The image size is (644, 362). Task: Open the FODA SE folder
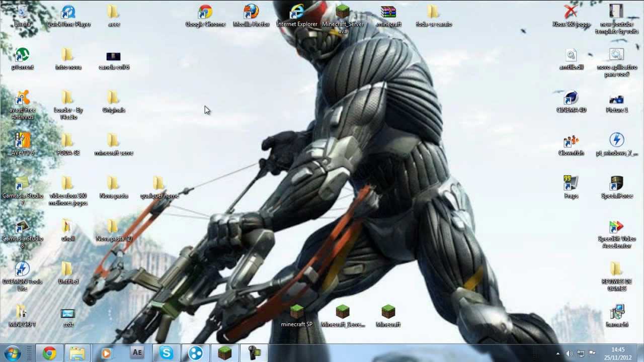tap(68, 144)
